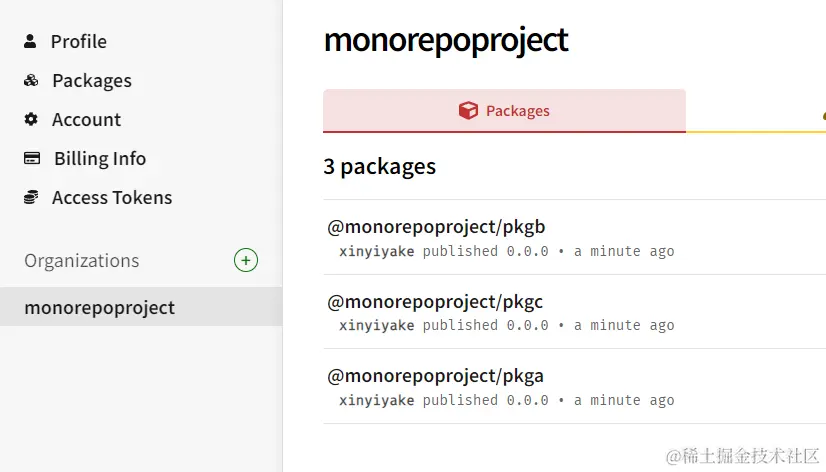Open the @monorepoproject/pkga package

pos(436,376)
